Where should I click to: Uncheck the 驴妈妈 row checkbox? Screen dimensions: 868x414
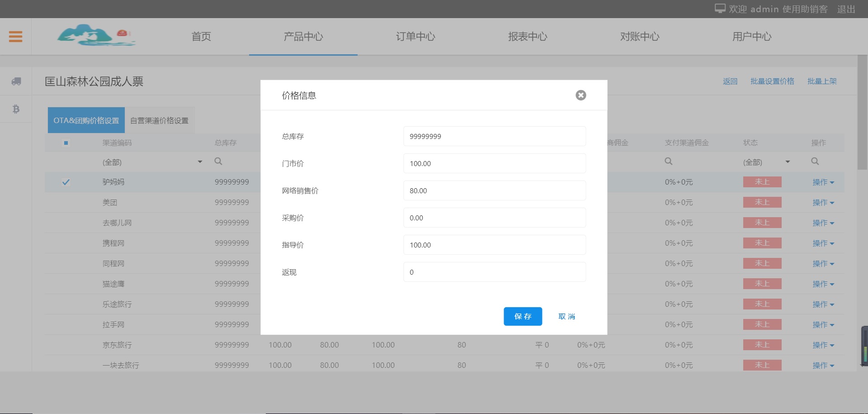66,182
